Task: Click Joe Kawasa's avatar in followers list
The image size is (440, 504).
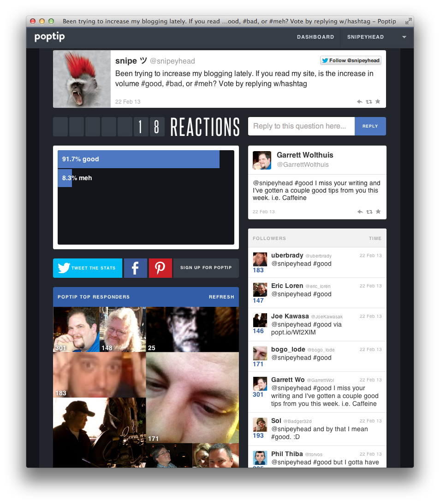Action: [260, 320]
